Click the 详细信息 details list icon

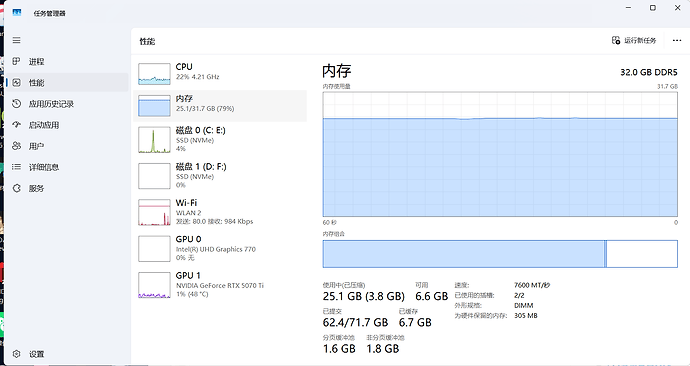point(16,167)
